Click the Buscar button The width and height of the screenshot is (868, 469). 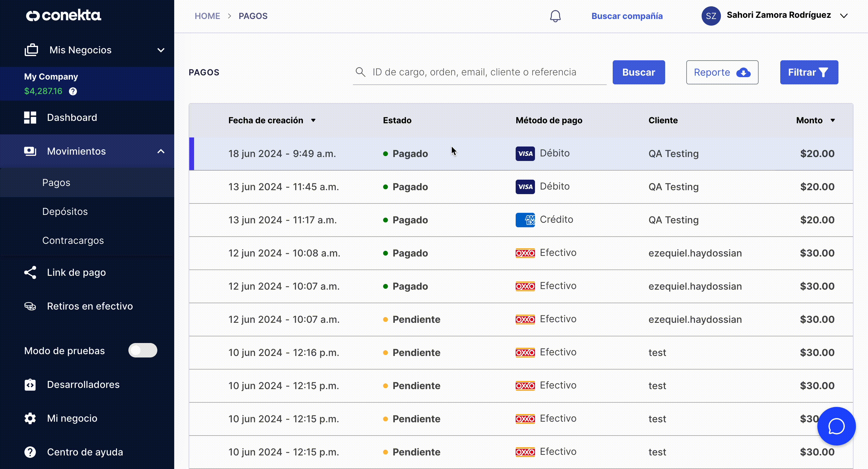[x=639, y=72]
